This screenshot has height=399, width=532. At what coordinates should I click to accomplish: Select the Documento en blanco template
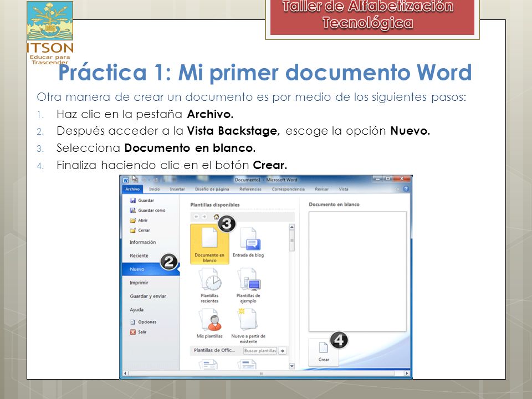[x=209, y=244]
